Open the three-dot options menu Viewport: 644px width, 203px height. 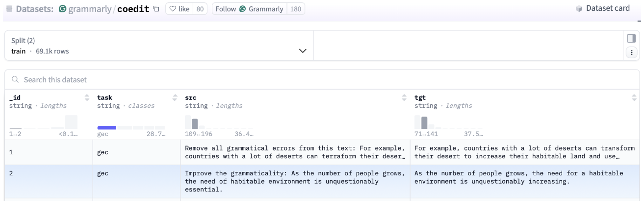pyautogui.click(x=631, y=52)
